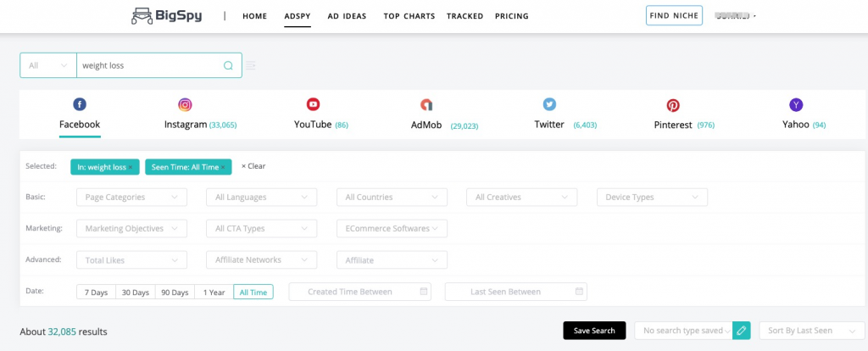868x351 pixels.
Task: Click the YouTube platform icon
Action: click(314, 104)
